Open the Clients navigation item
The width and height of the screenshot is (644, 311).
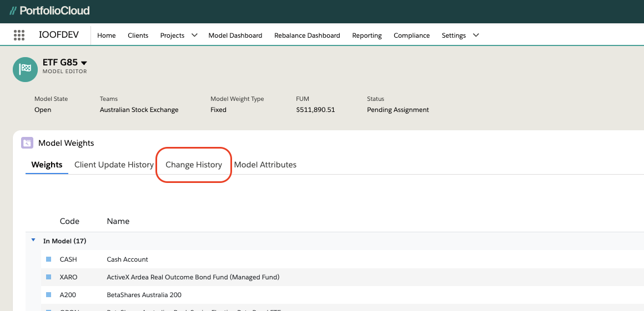138,35
